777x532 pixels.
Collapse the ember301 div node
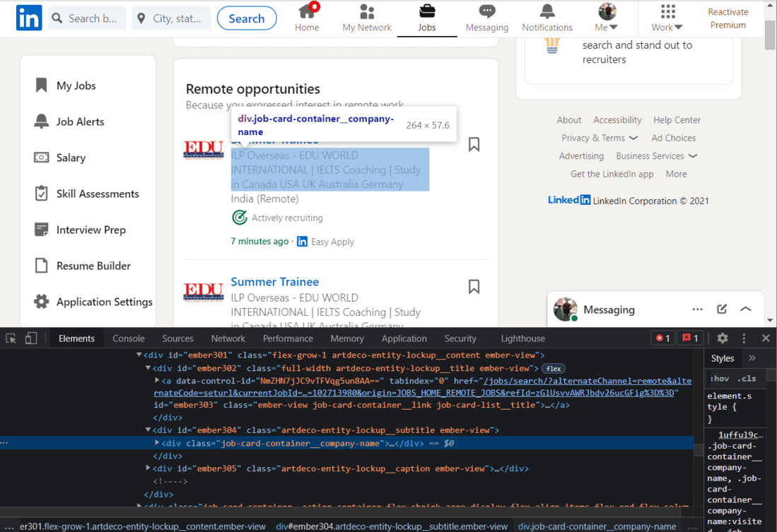tap(139, 355)
